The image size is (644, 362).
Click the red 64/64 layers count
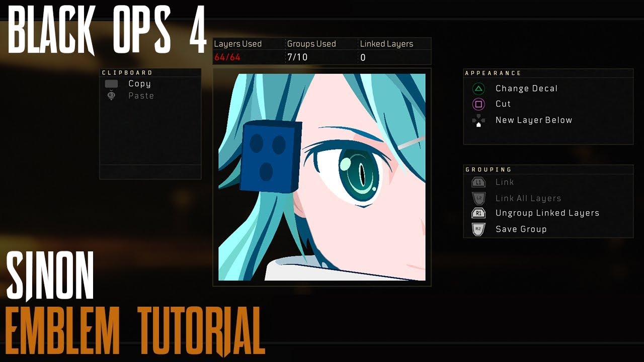click(227, 57)
